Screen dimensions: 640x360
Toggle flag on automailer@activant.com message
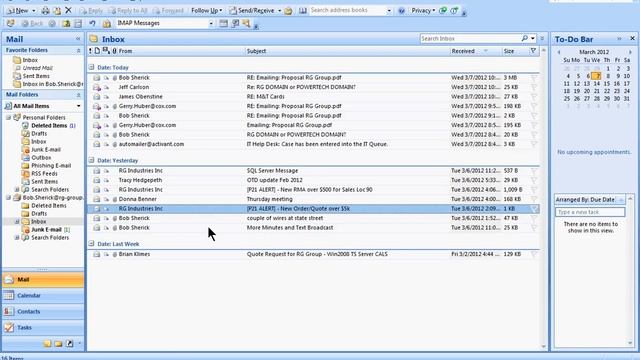coord(534,144)
